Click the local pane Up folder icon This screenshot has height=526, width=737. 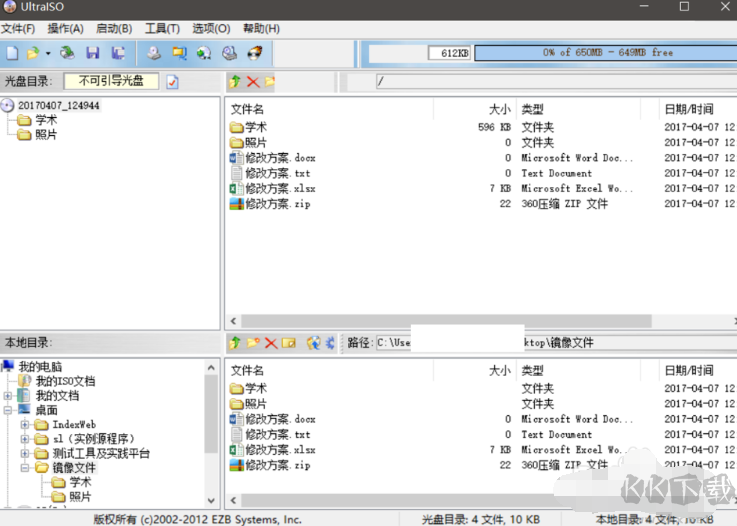235,343
